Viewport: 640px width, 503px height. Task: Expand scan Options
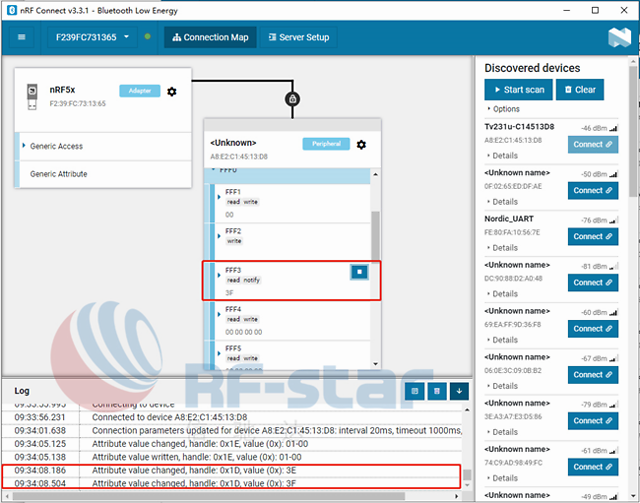(x=503, y=109)
